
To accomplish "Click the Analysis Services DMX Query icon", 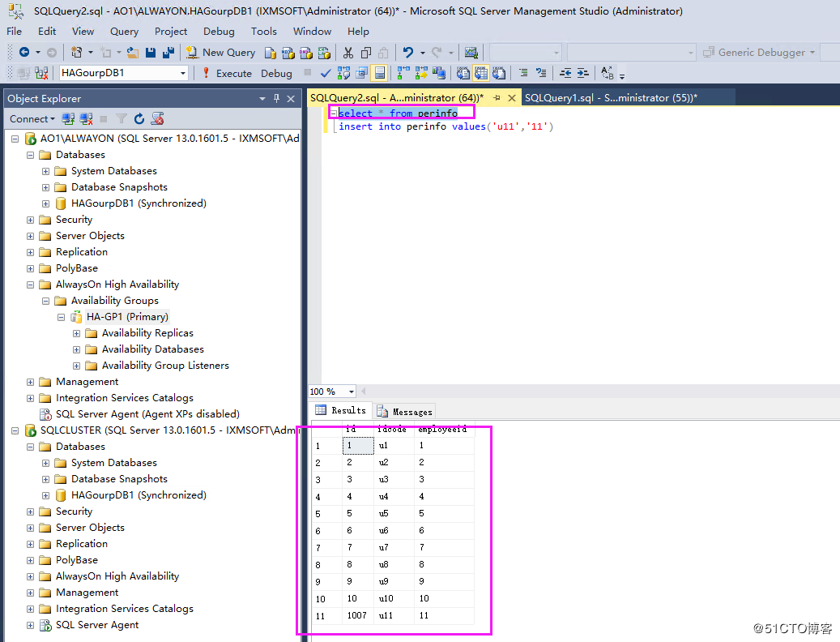I will [x=306, y=53].
